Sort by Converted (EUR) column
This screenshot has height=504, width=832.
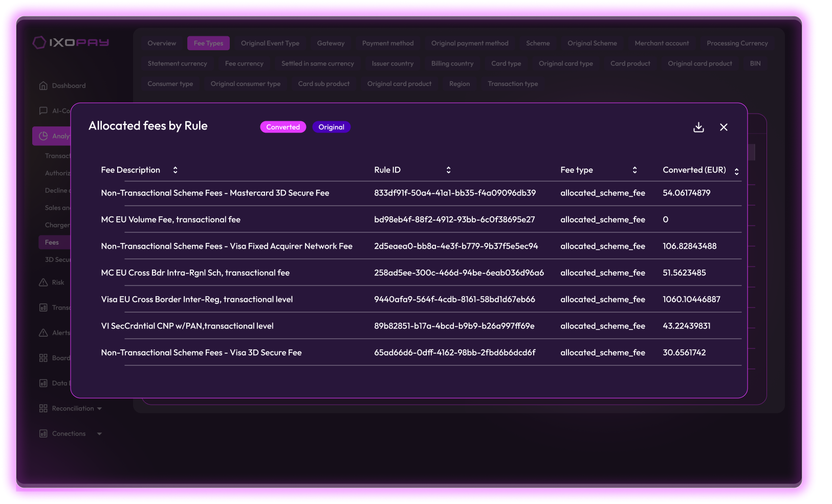click(736, 171)
